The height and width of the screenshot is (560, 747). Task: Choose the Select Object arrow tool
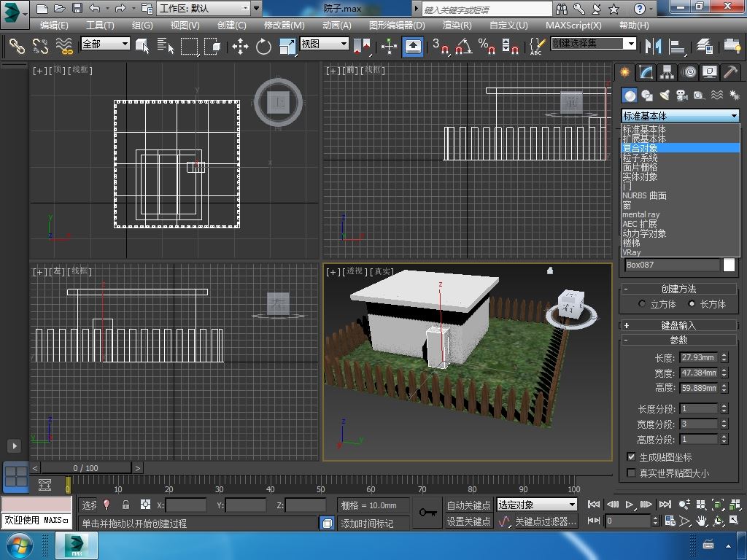click(142, 46)
